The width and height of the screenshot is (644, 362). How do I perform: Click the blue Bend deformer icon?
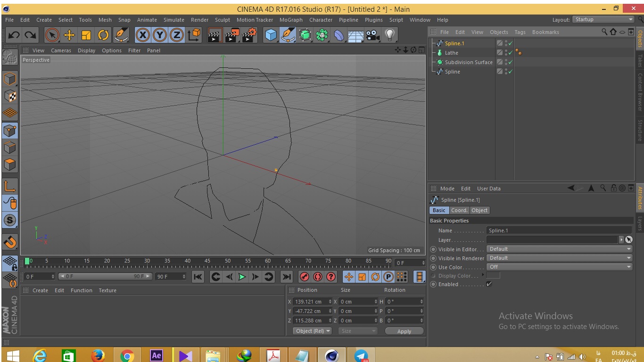click(x=339, y=35)
